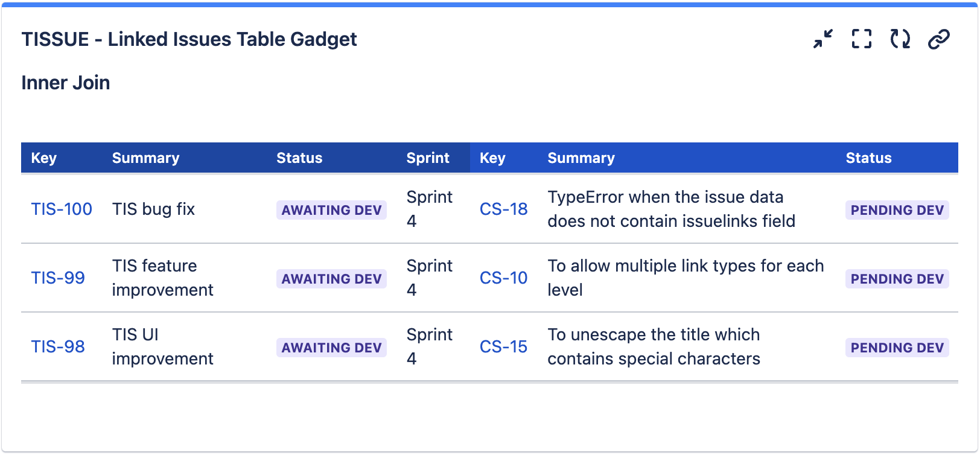Click the AWAITING DEV badge for TIS-100
980x455 pixels.
(331, 210)
